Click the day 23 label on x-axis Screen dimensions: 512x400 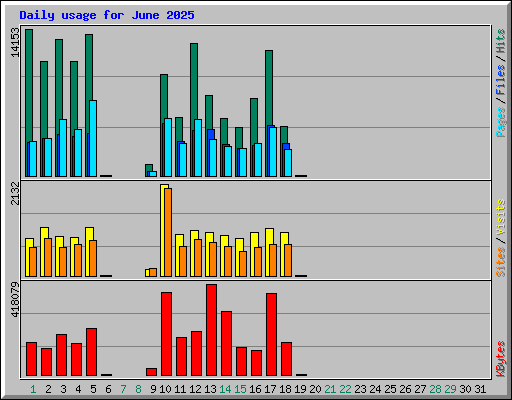coord(360,389)
